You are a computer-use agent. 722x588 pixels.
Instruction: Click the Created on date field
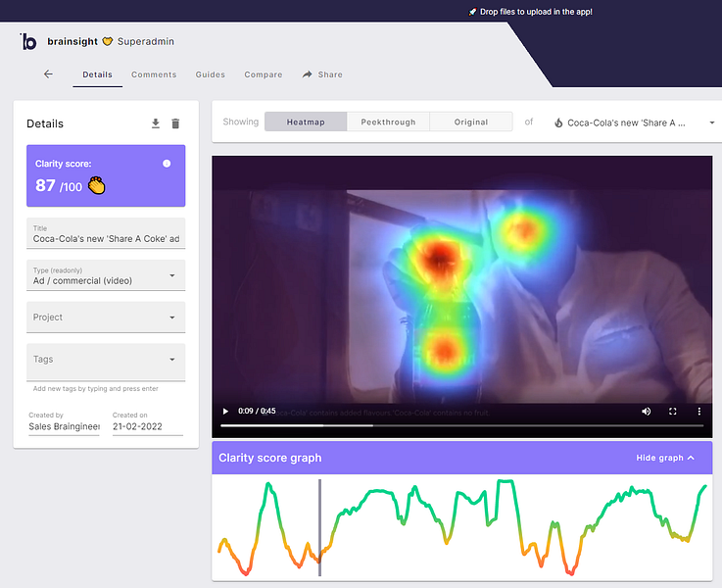tap(148, 422)
